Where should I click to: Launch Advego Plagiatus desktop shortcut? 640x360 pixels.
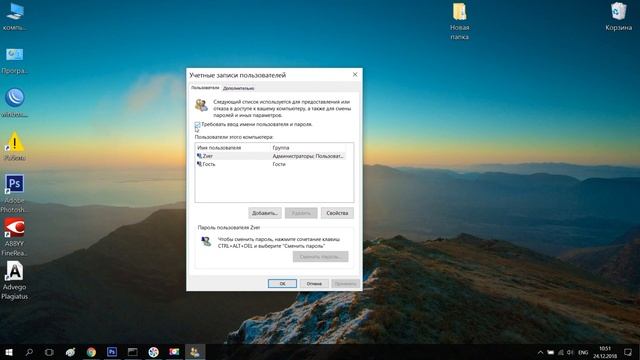coord(15,281)
